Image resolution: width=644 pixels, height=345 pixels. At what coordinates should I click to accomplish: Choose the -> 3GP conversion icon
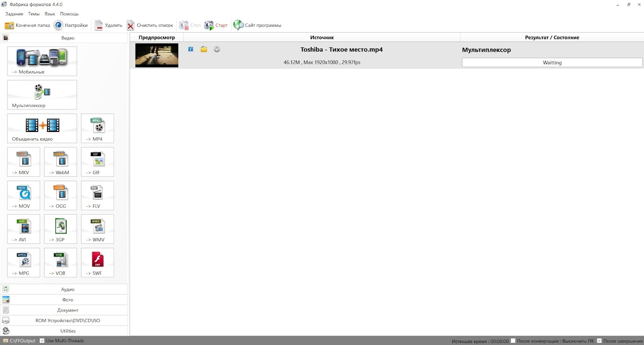point(60,229)
